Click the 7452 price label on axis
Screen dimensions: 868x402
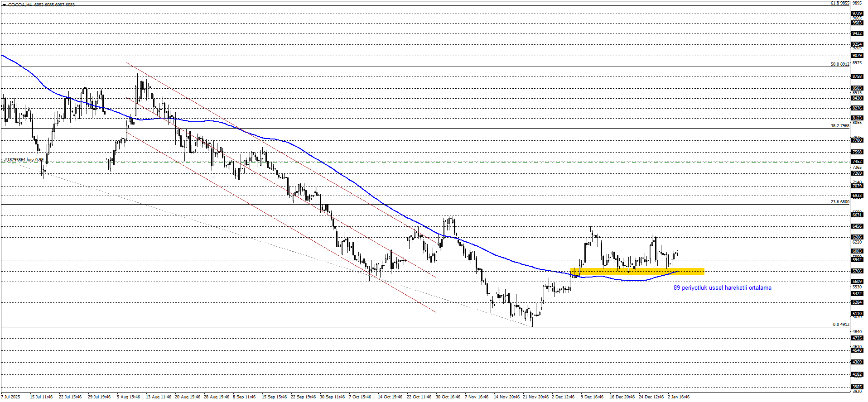[x=857, y=162]
